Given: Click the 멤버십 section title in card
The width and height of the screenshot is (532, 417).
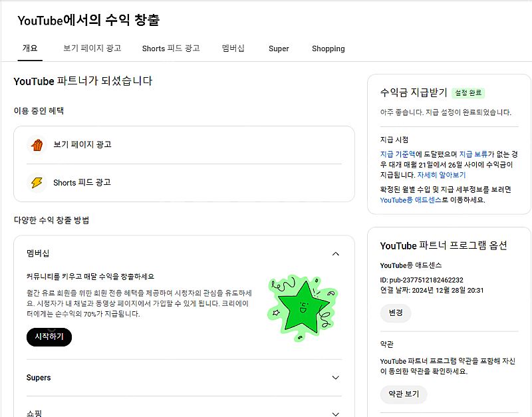Looking at the screenshot, I should tap(38, 253).
